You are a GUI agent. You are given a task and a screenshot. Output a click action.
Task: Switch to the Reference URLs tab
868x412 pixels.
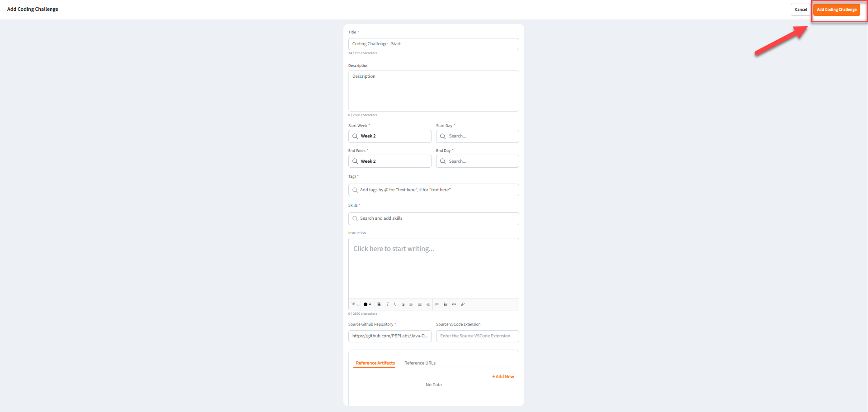tap(420, 363)
